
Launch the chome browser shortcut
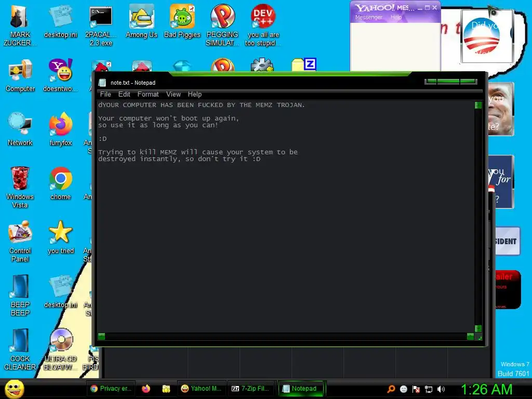click(60, 183)
